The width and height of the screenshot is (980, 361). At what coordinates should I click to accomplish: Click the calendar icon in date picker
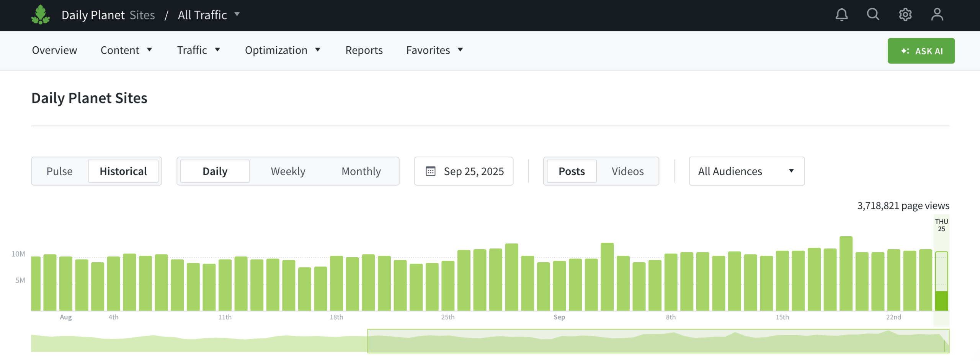(430, 171)
